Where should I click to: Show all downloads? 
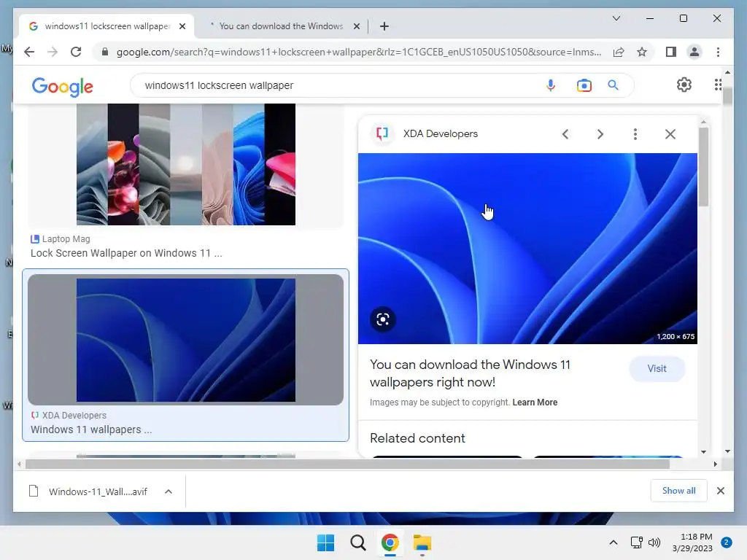[x=679, y=491]
